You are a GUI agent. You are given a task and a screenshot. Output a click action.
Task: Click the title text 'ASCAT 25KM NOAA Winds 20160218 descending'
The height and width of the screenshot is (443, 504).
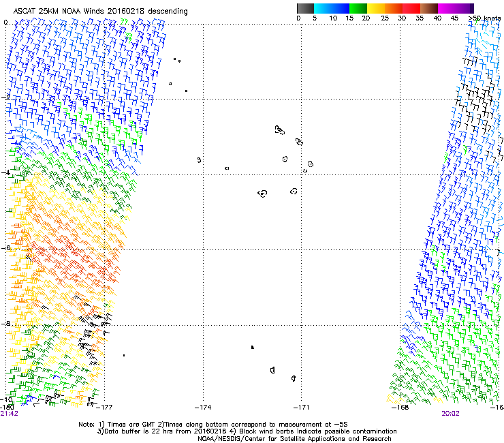coord(100,11)
